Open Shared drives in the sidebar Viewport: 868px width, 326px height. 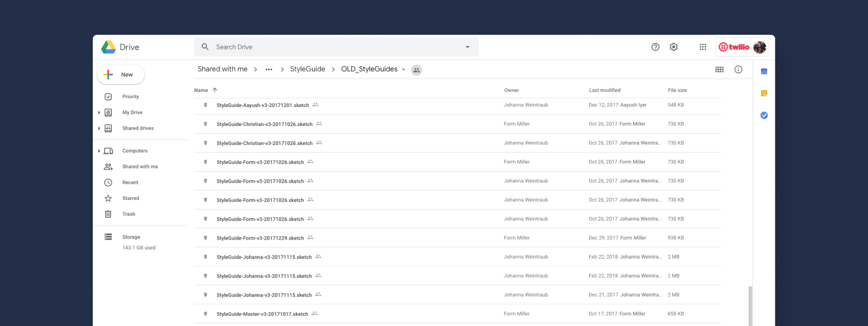click(x=138, y=128)
